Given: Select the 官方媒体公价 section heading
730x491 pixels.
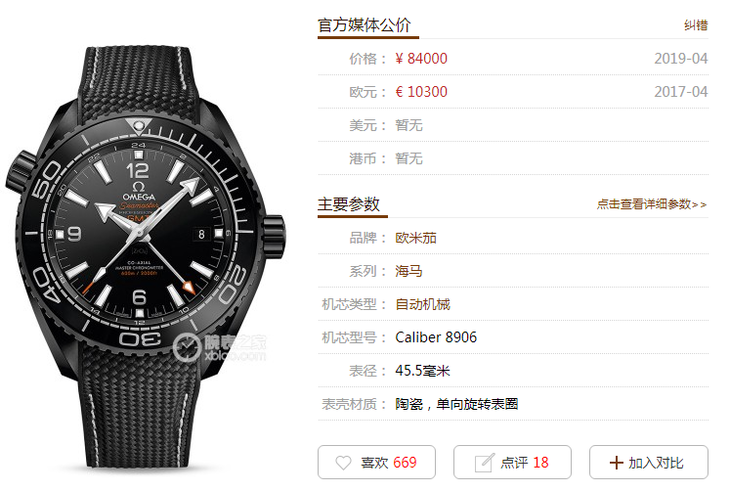Looking at the screenshot, I should pyautogui.click(x=364, y=25).
